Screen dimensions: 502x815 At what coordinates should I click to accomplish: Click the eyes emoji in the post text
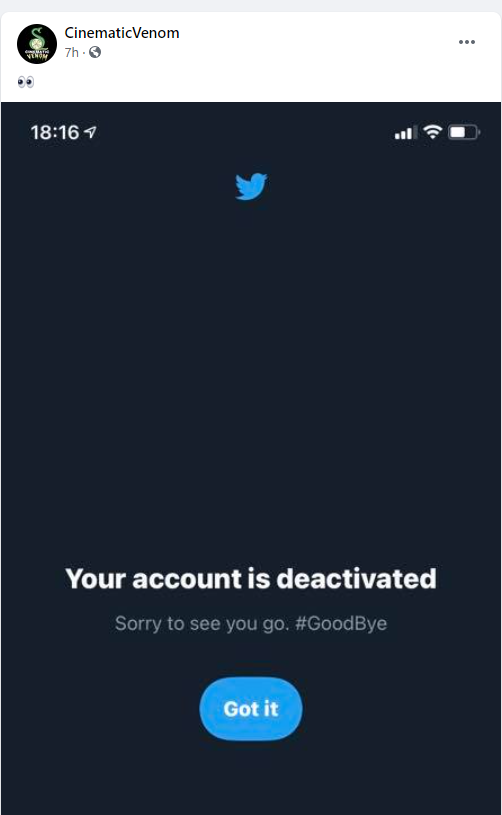(26, 82)
